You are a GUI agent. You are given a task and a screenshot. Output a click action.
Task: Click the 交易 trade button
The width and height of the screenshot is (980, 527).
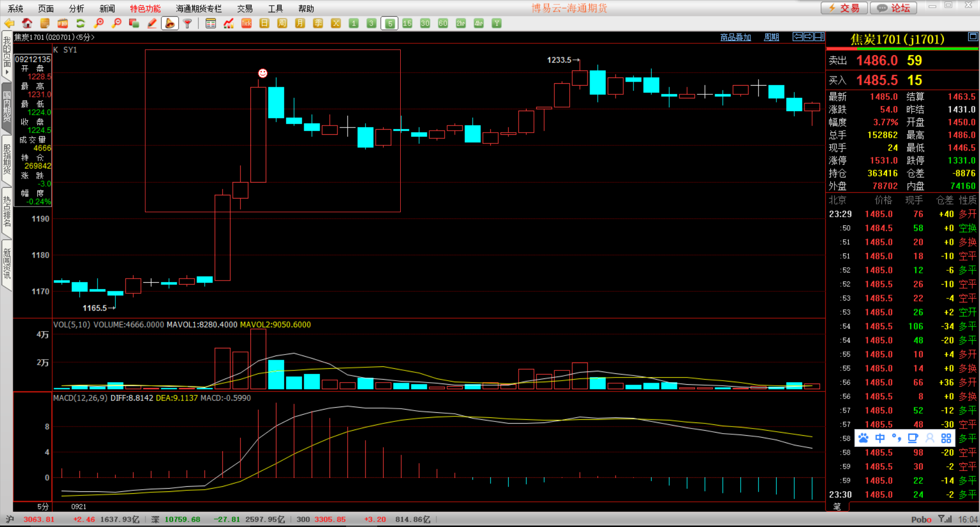click(x=844, y=8)
